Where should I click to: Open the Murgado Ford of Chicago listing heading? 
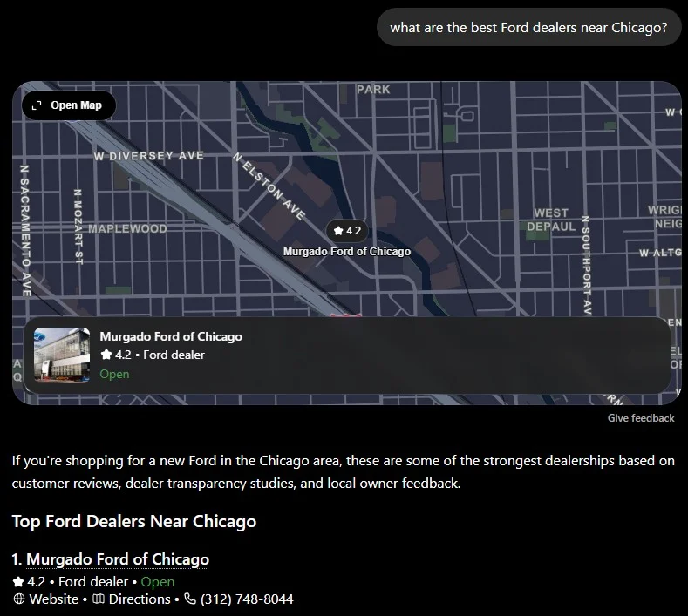pos(118,559)
